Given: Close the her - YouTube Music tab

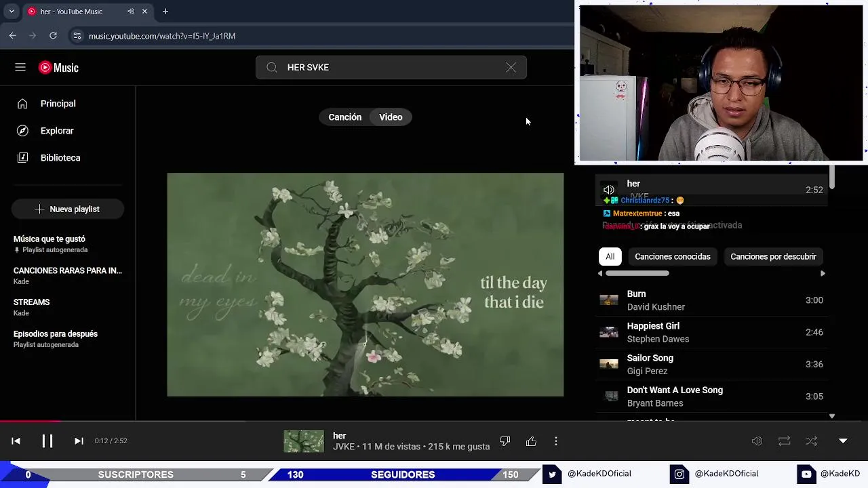Looking at the screenshot, I should [144, 12].
